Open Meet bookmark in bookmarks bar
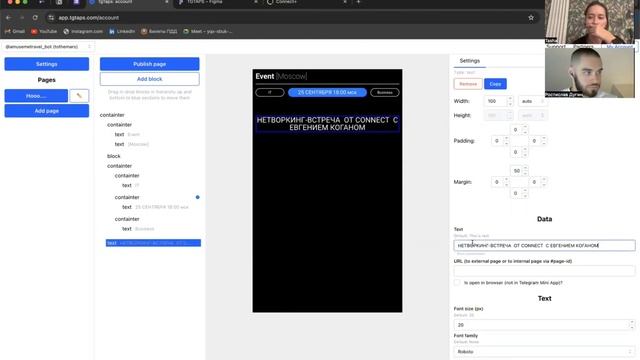The width and height of the screenshot is (640, 360). pos(207,31)
